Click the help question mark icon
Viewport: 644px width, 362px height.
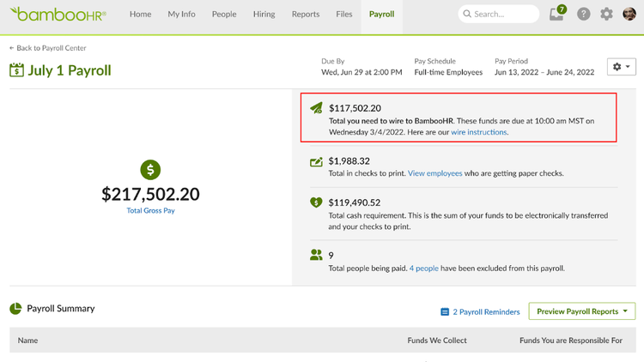click(583, 14)
